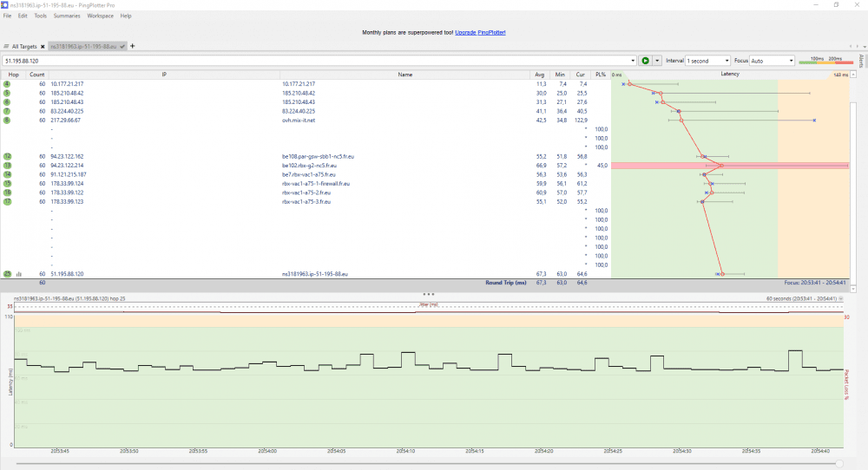The image size is (868, 470).
Task: Click the hop 13 number badge
Action: (7, 165)
